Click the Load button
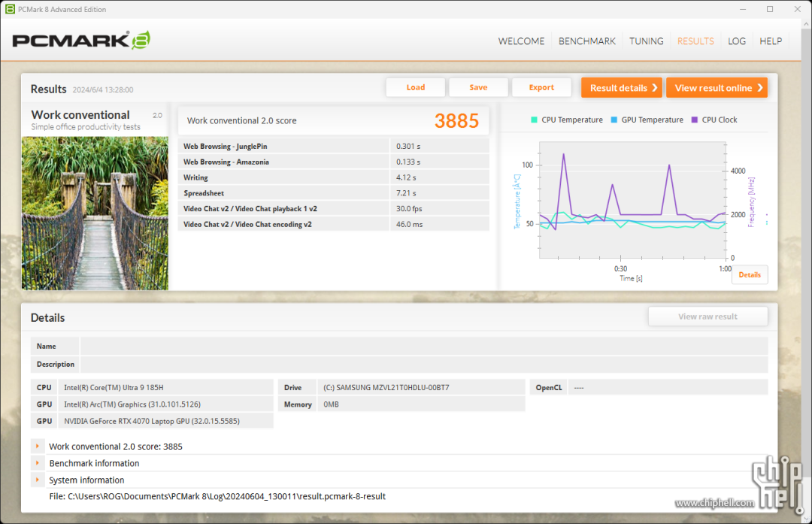The image size is (812, 524). coord(415,87)
